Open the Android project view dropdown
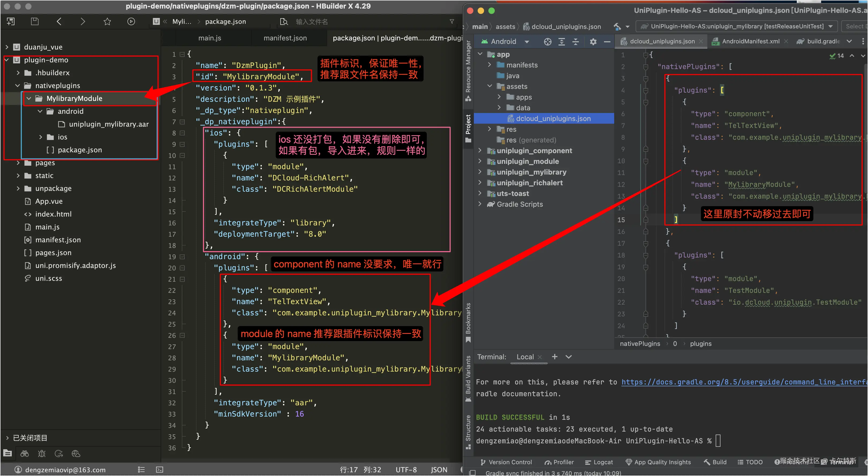The height and width of the screenshot is (476, 868). [527, 41]
